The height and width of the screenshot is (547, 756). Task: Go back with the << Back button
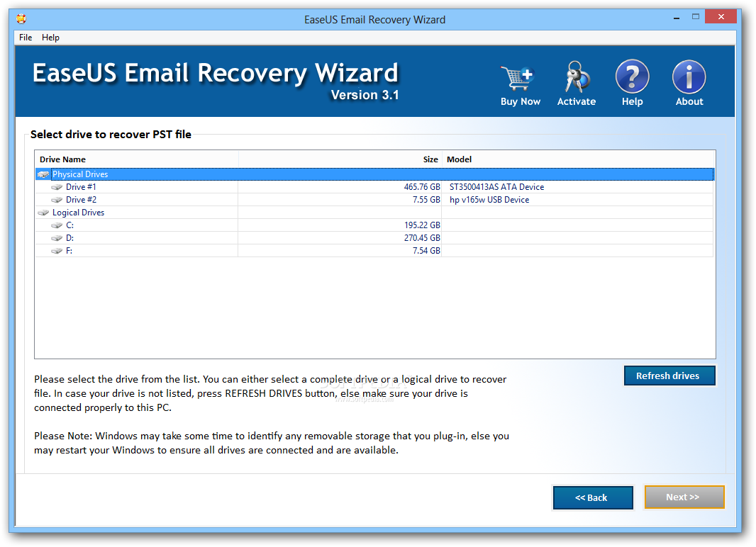(593, 497)
